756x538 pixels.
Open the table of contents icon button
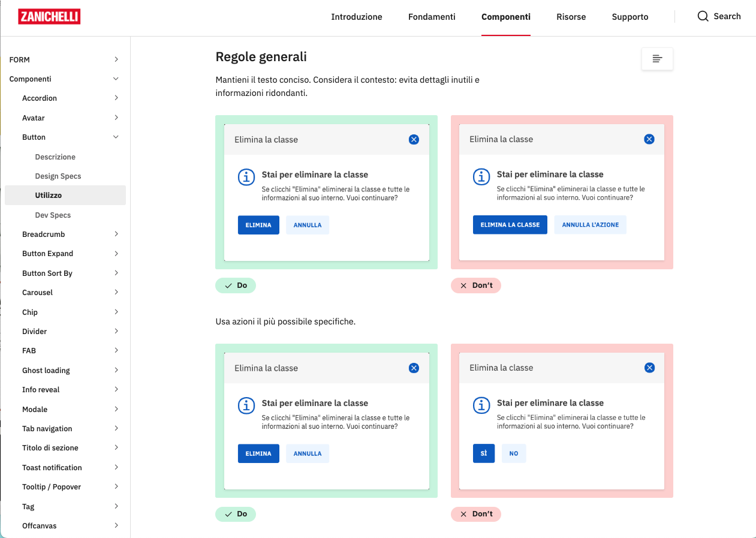tap(657, 59)
